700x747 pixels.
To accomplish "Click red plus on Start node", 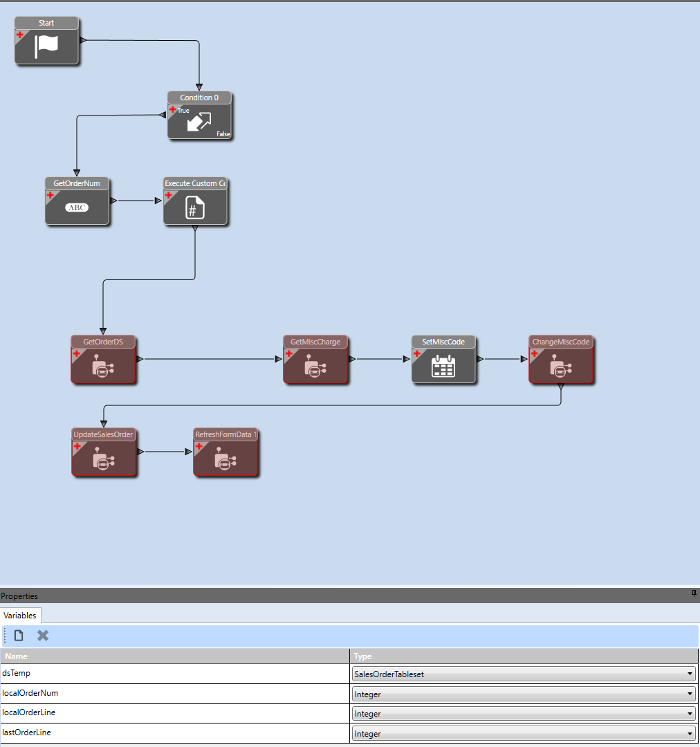I will click(20, 35).
